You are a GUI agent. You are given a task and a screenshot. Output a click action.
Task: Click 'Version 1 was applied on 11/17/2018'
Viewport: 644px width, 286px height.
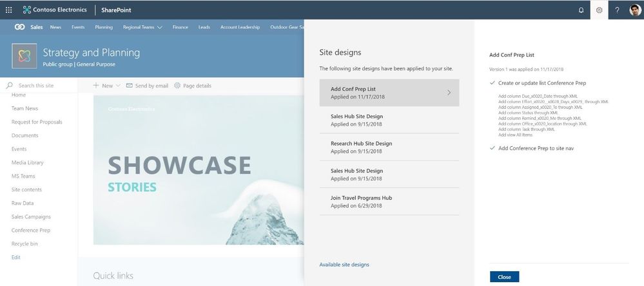pyautogui.click(x=527, y=70)
